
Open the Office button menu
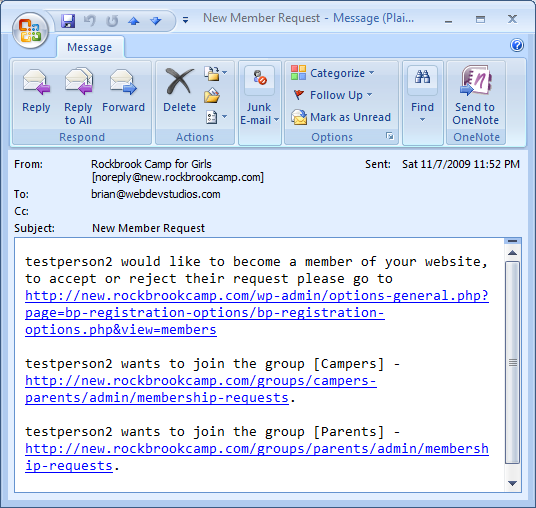30,30
